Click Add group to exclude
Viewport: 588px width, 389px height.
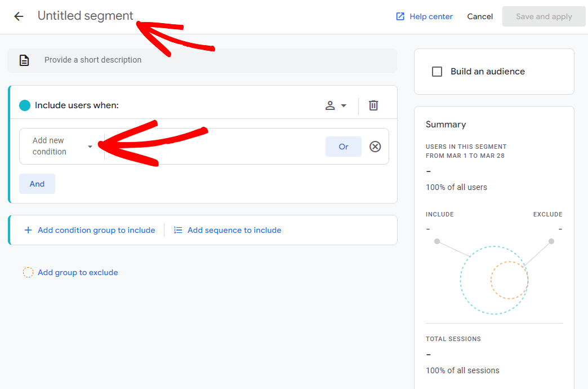[78, 272]
